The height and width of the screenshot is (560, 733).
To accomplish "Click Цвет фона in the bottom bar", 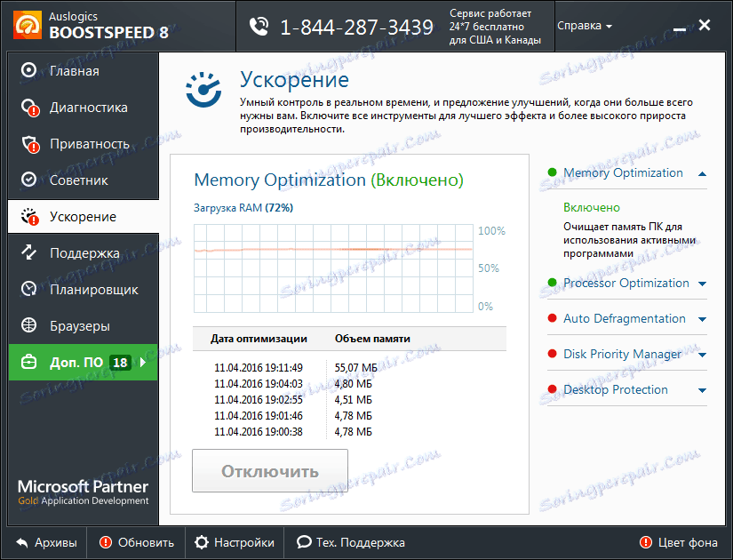I will [678, 543].
